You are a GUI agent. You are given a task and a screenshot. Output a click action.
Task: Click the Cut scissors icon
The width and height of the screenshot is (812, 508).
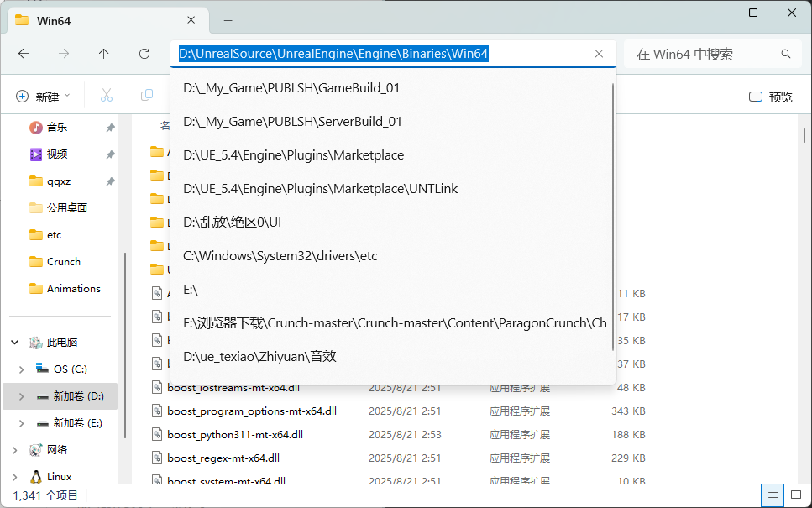(107, 96)
